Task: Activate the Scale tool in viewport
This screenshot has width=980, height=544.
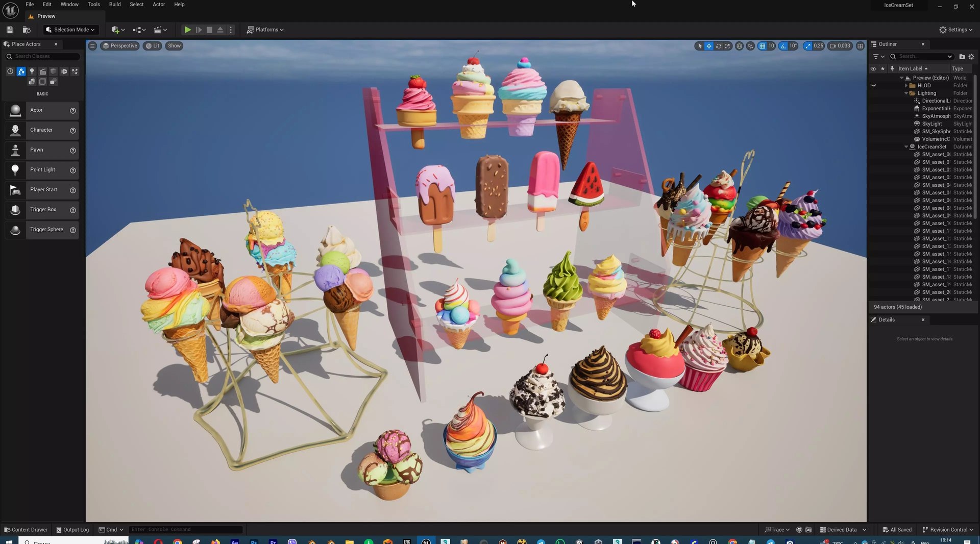Action: pyautogui.click(x=728, y=46)
